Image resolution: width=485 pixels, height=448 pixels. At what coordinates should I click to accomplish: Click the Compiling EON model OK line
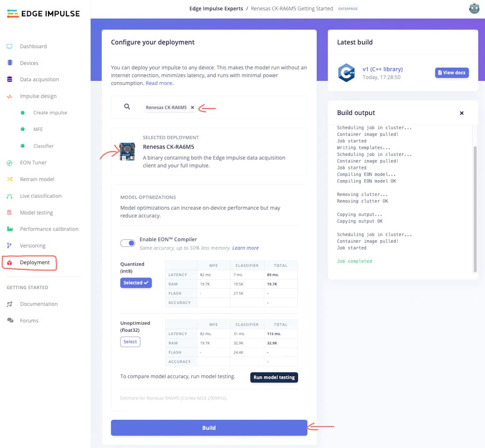pos(366,181)
